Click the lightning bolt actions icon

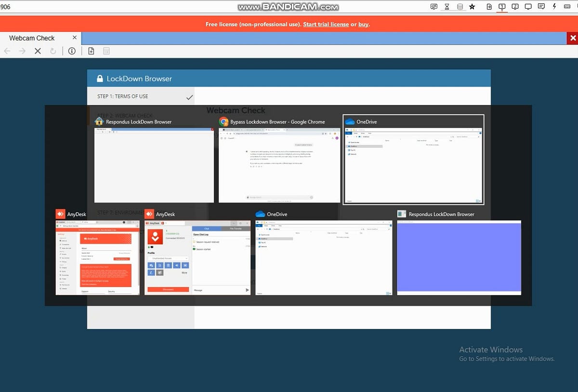click(x=554, y=7)
